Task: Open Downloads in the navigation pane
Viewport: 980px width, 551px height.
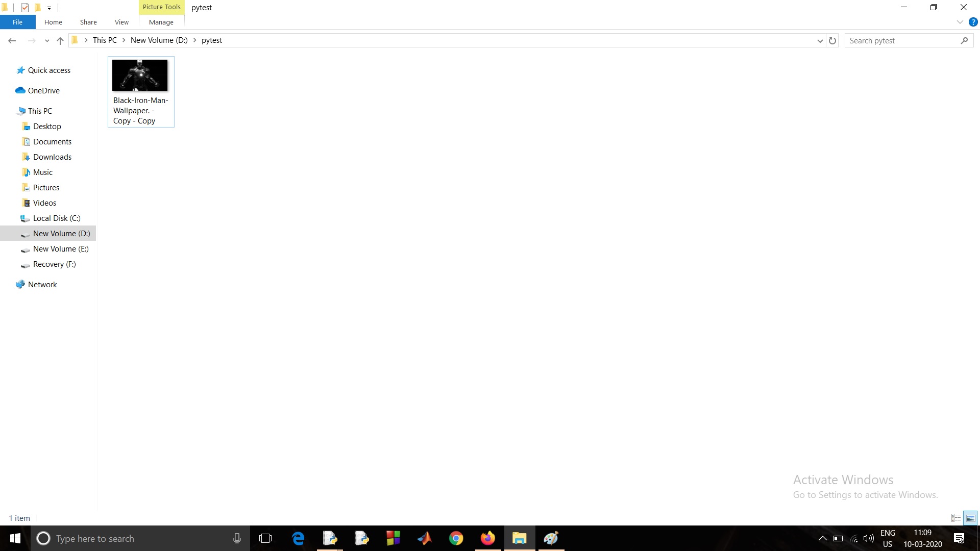Action: pos(52,157)
